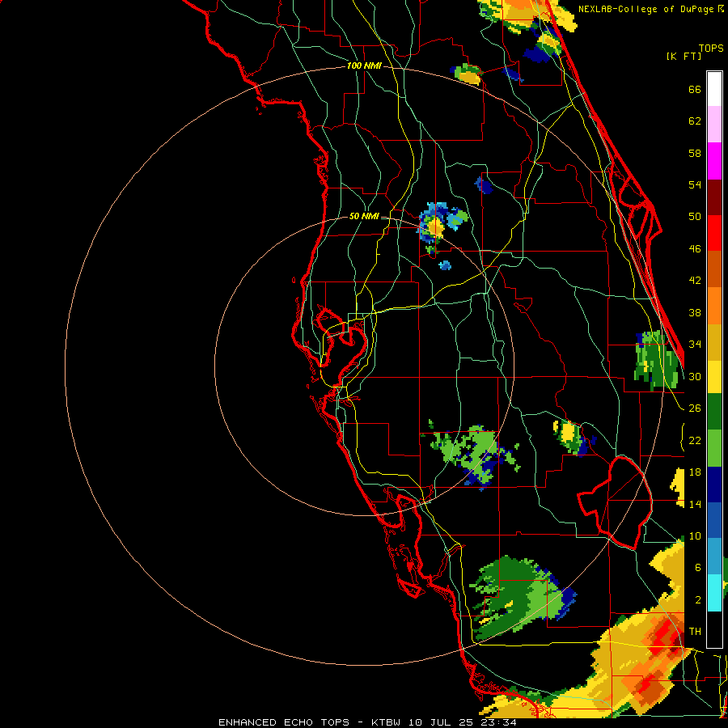Click the NEXLAB-College of DuPage text
Screen dimensions: 728x728
pyautogui.click(x=647, y=9)
